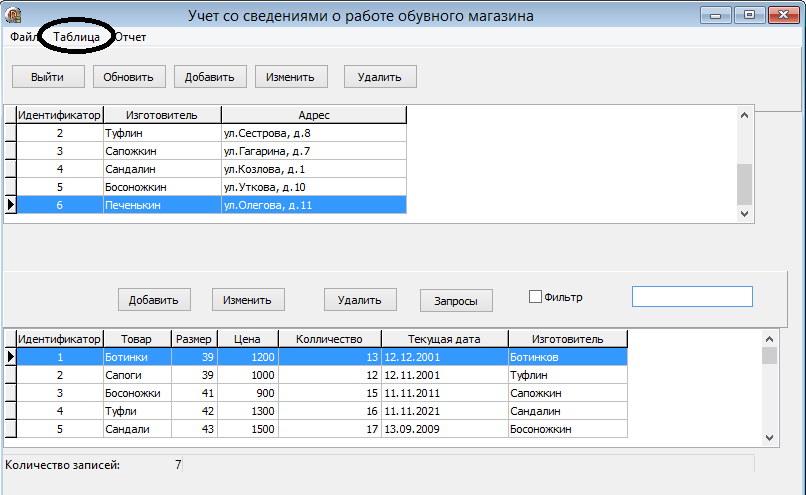Screen dimensions: 806x495
Task: Click the top Добавить button for manufacturers
Action: (210, 77)
